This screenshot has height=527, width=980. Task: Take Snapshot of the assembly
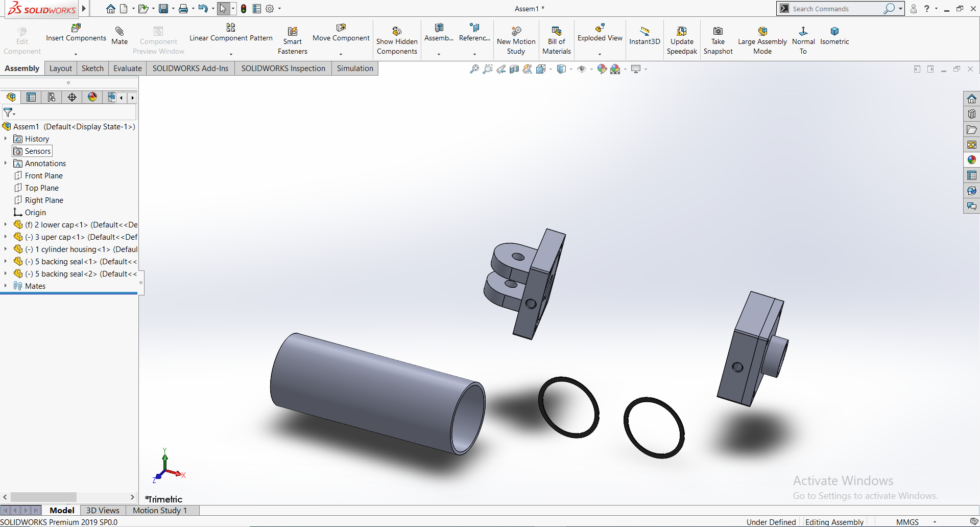(x=718, y=41)
